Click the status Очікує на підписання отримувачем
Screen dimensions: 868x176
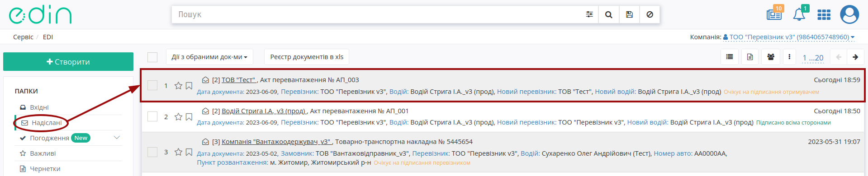click(771, 92)
